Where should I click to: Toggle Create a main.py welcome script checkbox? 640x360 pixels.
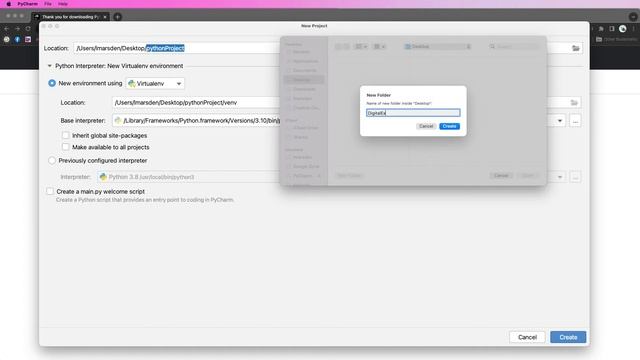click(50, 191)
